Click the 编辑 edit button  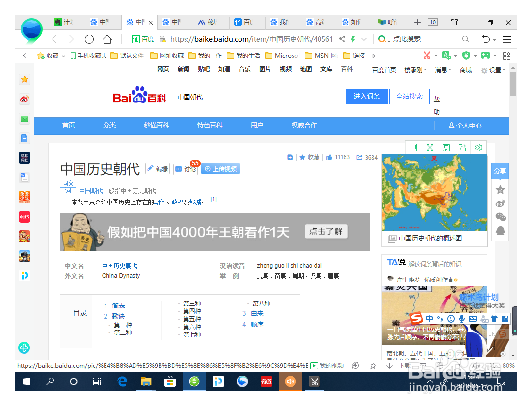[158, 169]
